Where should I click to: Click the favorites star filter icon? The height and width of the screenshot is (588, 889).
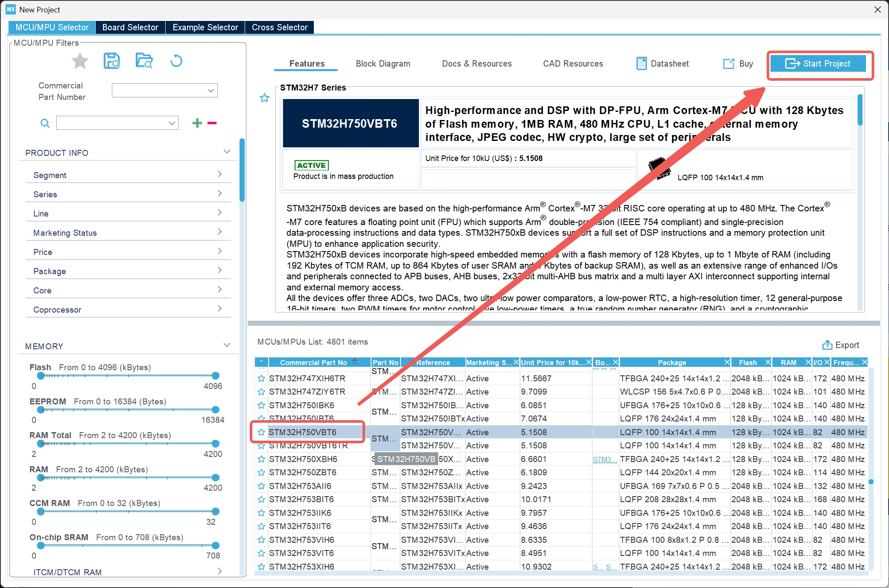coord(80,61)
